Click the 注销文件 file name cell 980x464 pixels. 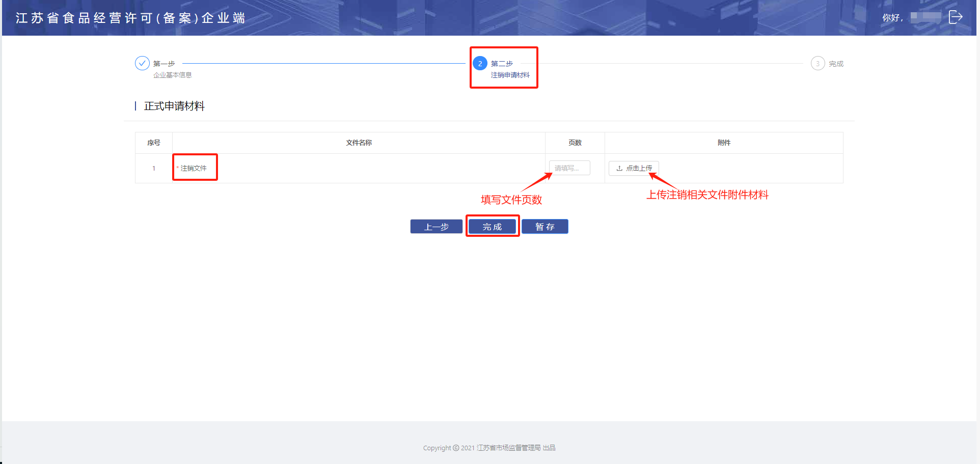tap(194, 168)
